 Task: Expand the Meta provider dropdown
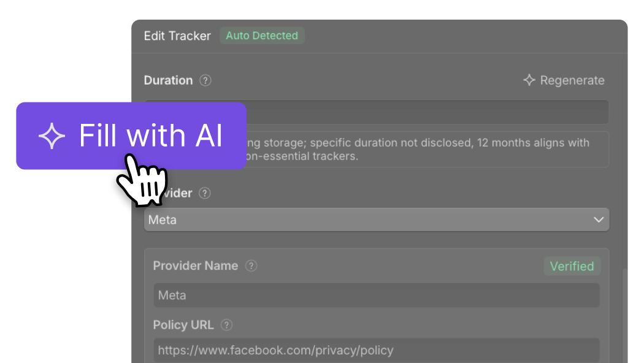pyautogui.click(x=376, y=220)
